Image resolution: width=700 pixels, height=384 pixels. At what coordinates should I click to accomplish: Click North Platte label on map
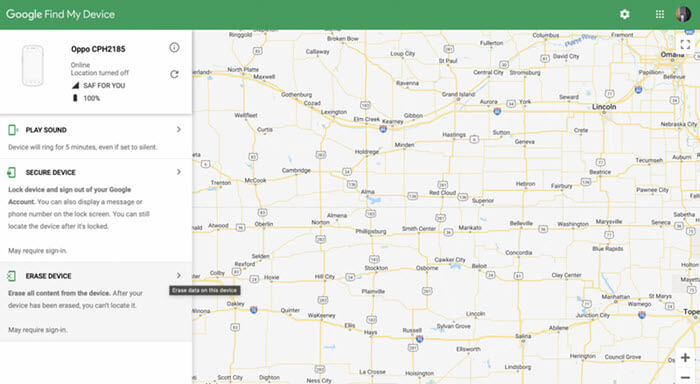(x=243, y=70)
